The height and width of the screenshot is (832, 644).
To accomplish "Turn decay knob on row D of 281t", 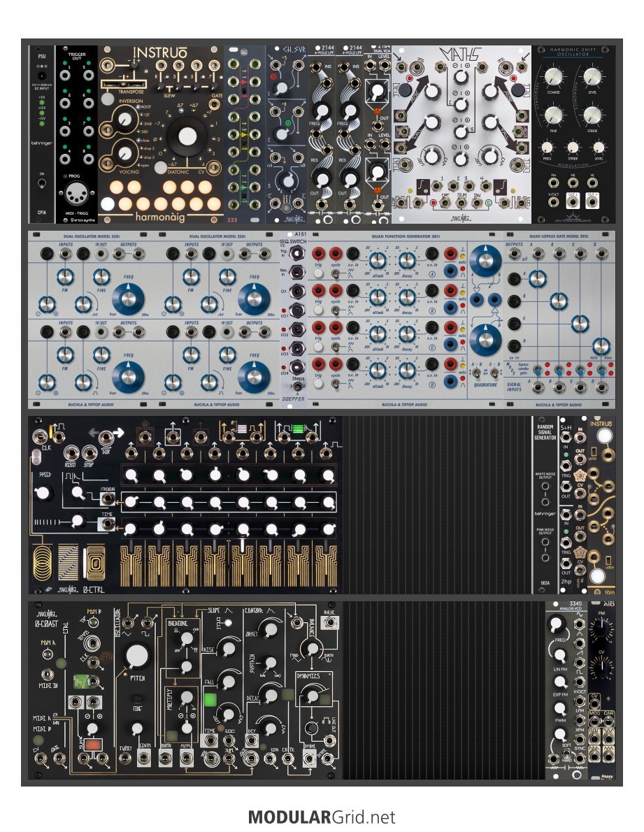I will (x=406, y=371).
